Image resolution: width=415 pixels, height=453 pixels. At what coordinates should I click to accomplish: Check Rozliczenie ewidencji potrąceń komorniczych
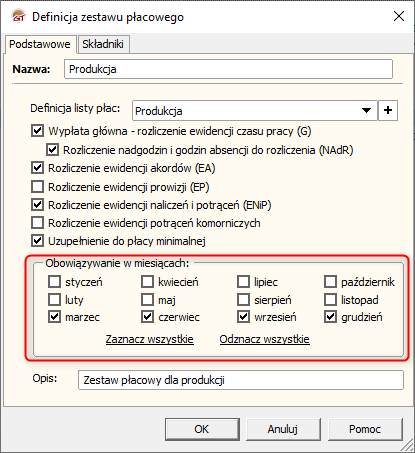click(x=37, y=223)
